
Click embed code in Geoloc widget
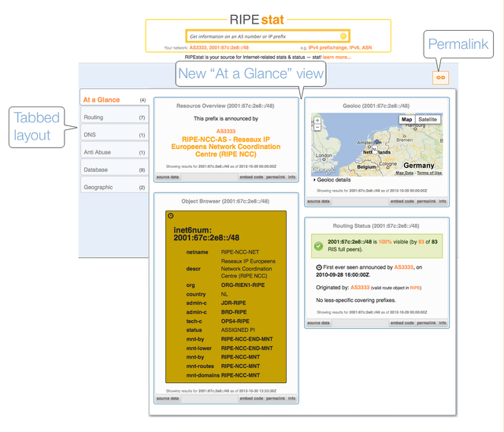pyautogui.click(x=402, y=201)
